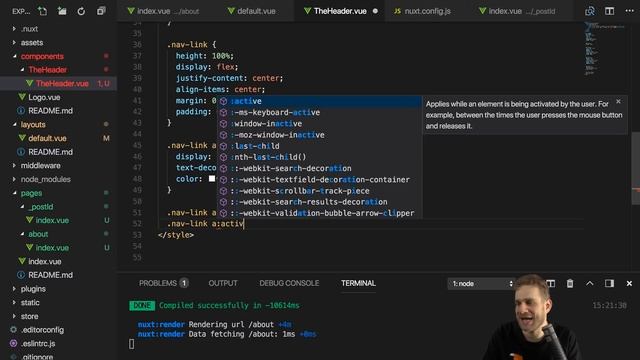The width and height of the screenshot is (640, 360).
Task: Pick the ::-webkit-scrollbar-track-piece suggestion
Action: point(319,191)
